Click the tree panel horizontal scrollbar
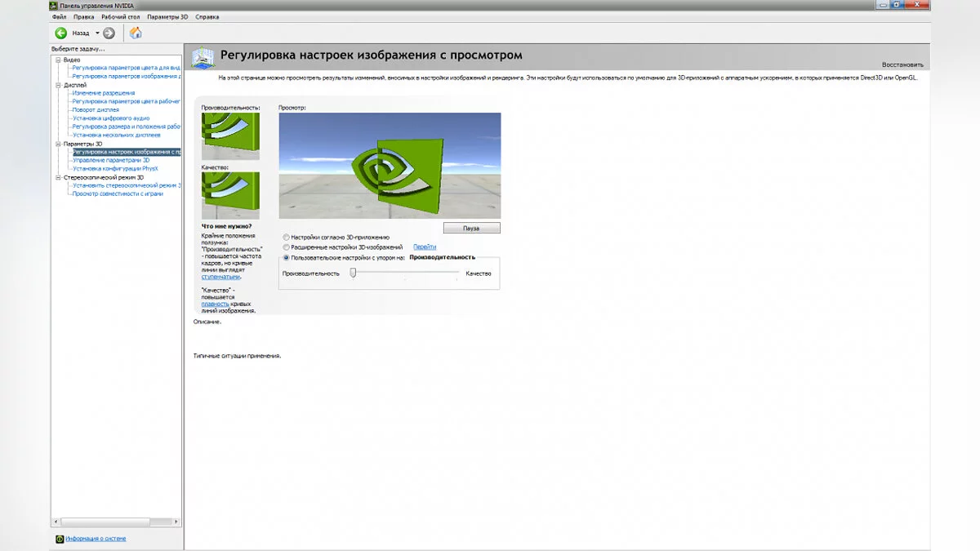This screenshot has width=980, height=551. tap(117, 521)
